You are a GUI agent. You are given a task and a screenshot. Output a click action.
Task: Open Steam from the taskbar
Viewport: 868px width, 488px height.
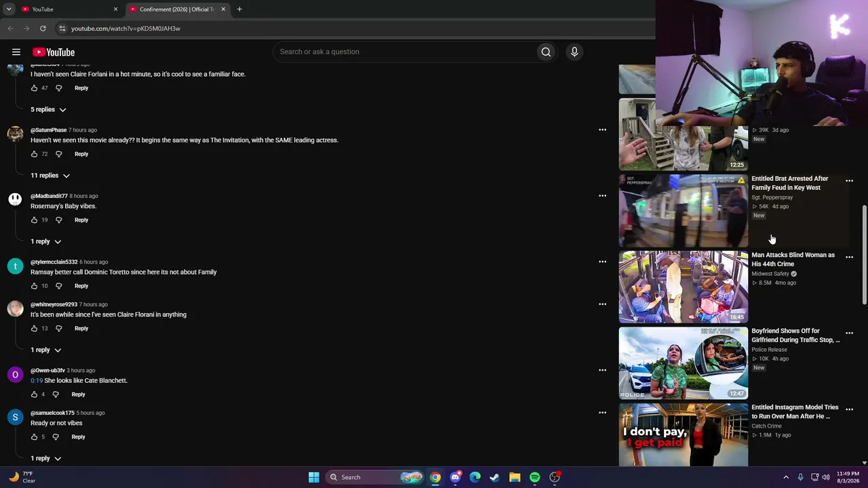point(495,477)
